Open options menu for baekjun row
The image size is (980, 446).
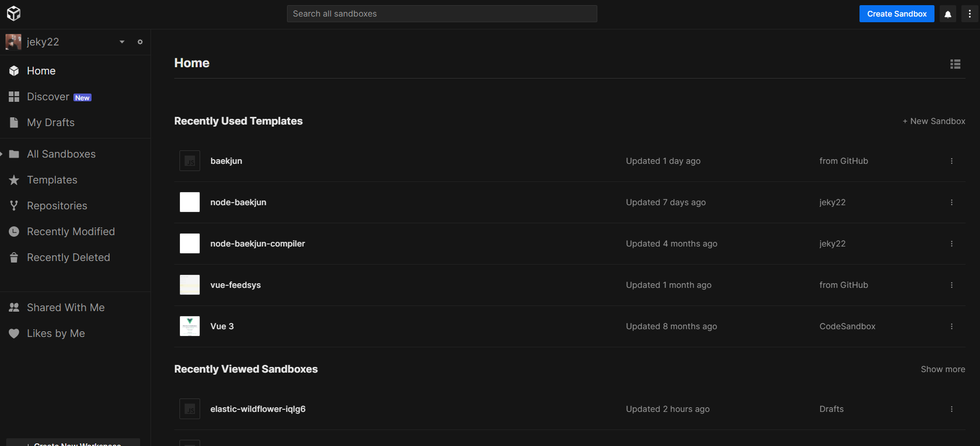click(952, 161)
